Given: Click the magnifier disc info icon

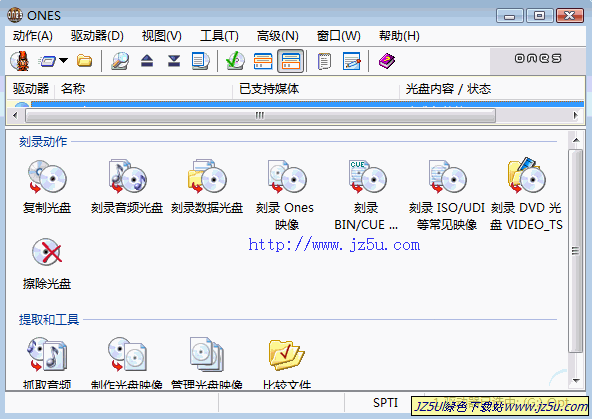Looking at the screenshot, I should [x=120, y=60].
